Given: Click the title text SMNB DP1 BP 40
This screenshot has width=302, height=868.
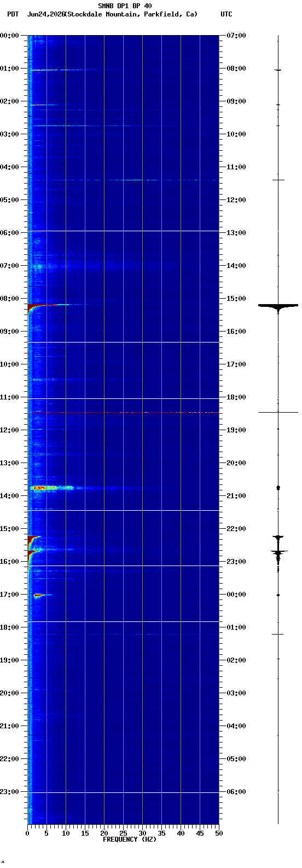Looking at the screenshot, I should tap(125, 6).
